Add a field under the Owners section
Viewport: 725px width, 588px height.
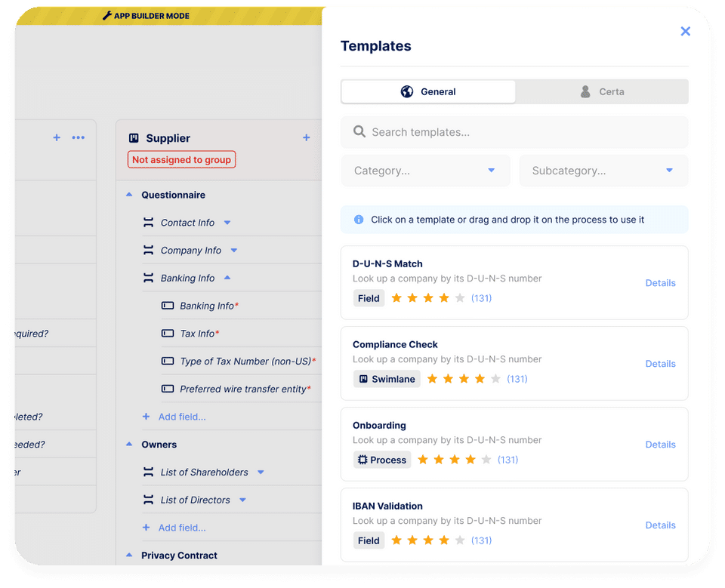pyautogui.click(x=174, y=528)
